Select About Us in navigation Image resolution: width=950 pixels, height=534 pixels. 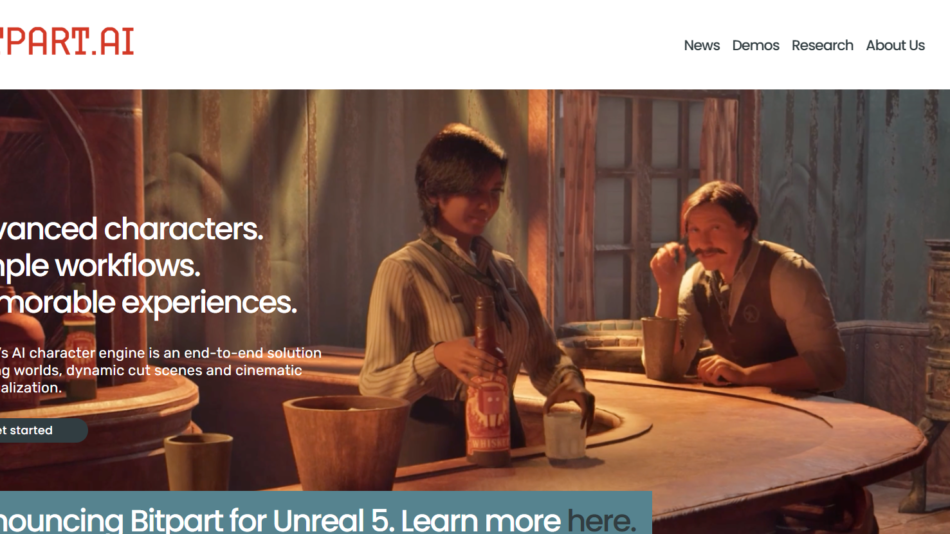pos(895,45)
